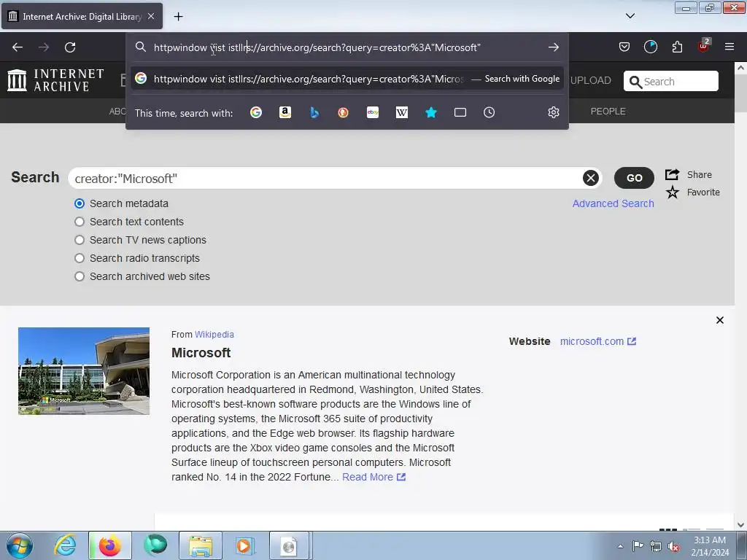
Task: Select the Search with Google suggestion row
Action: tap(347, 79)
